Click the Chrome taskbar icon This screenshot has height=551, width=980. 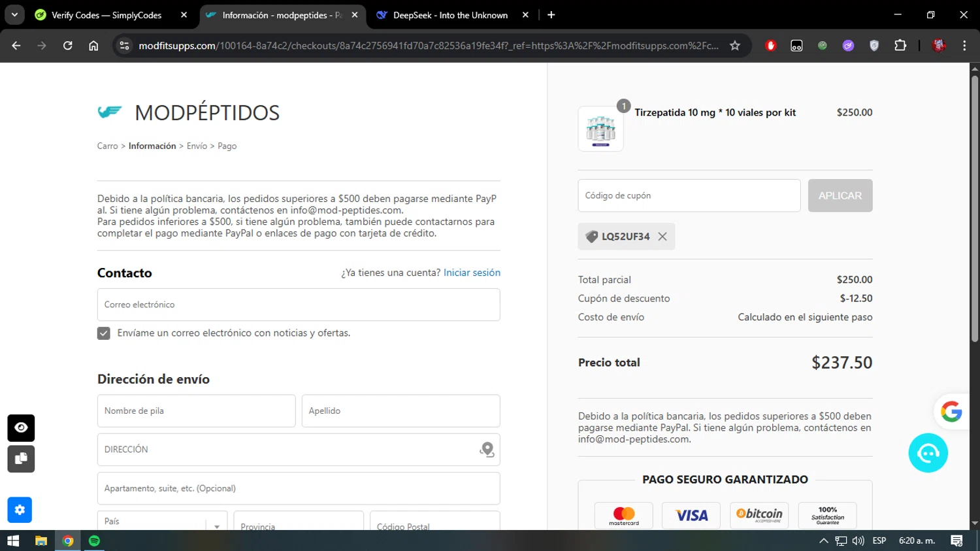point(68,541)
